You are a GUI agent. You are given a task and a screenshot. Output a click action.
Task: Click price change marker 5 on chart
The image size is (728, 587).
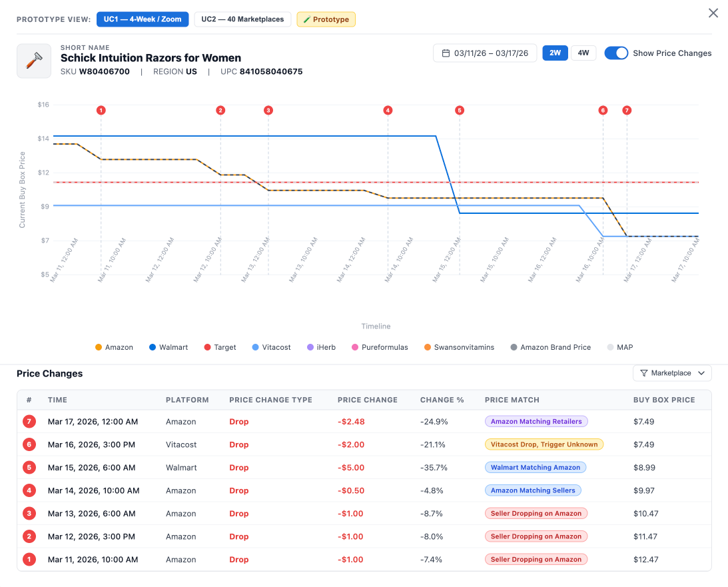[460, 110]
